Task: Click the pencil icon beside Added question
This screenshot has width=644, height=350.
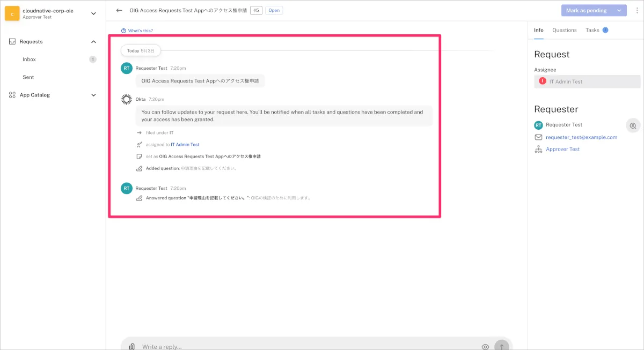Action: (139, 168)
